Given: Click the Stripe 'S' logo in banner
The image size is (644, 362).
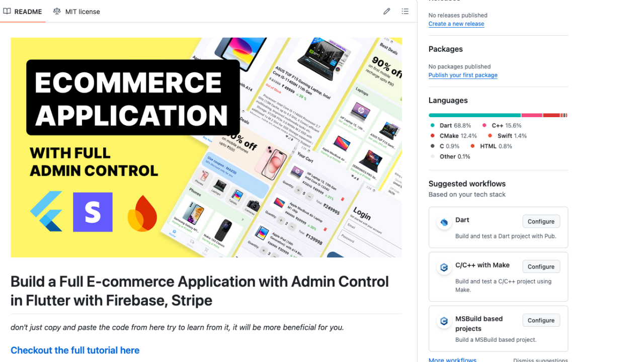Looking at the screenshot, I should click(x=93, y=212).
